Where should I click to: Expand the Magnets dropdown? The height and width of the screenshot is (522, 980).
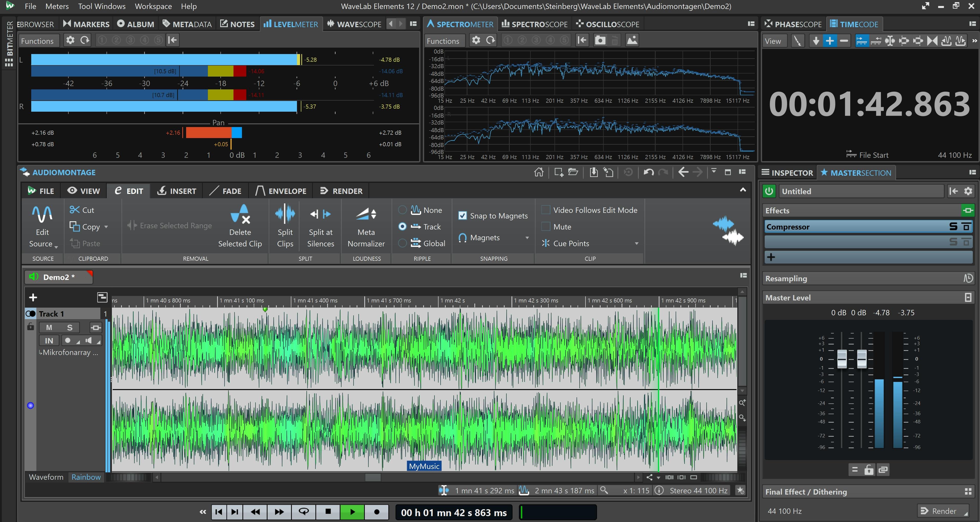tap(527, 238)
